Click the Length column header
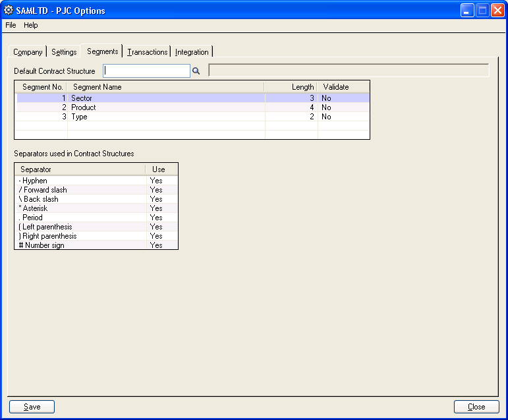The image size is (508, 420). tap(291, 87)
